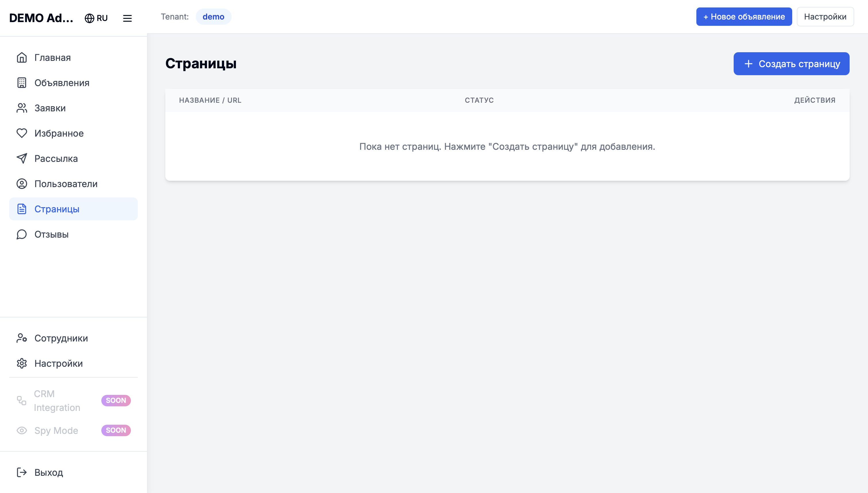
Task: Click CRM Integration sidebar entry
Action: point(57,401)
